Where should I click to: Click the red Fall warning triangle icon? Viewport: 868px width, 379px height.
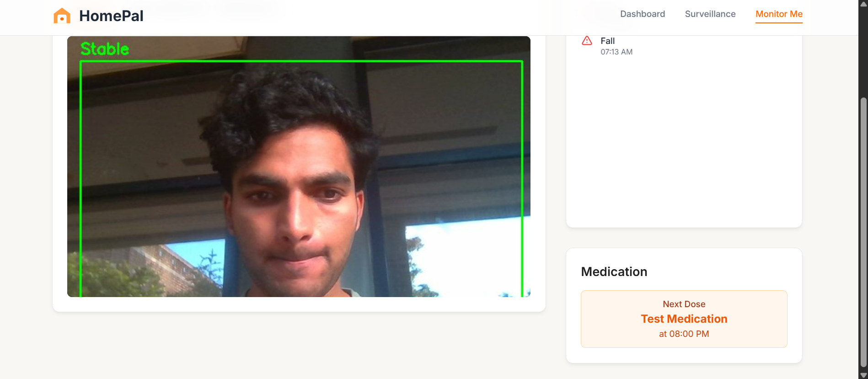click(x=587, y=41)
